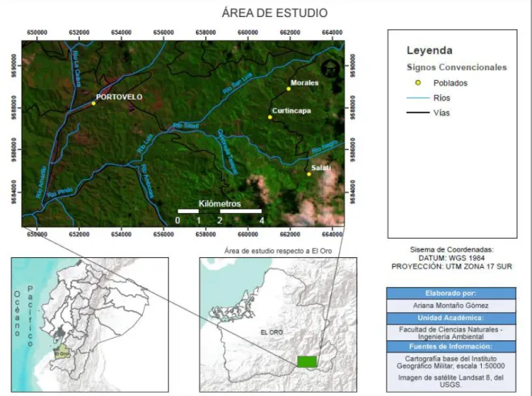The width and height of the screenshot is (532, 396).
Task: Click the PORTOVELO town label
Action: [119, 97]
